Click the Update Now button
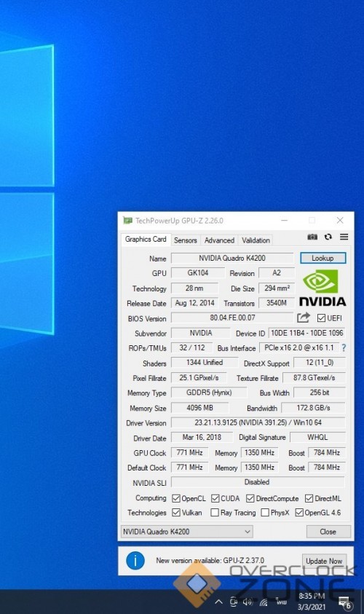 coord(324,561)
